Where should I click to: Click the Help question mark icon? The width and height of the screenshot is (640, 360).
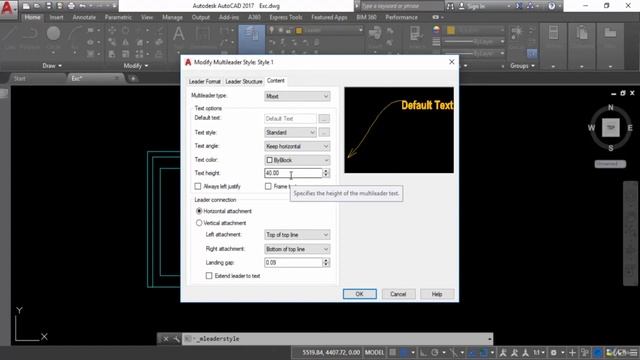coord(551,6)
